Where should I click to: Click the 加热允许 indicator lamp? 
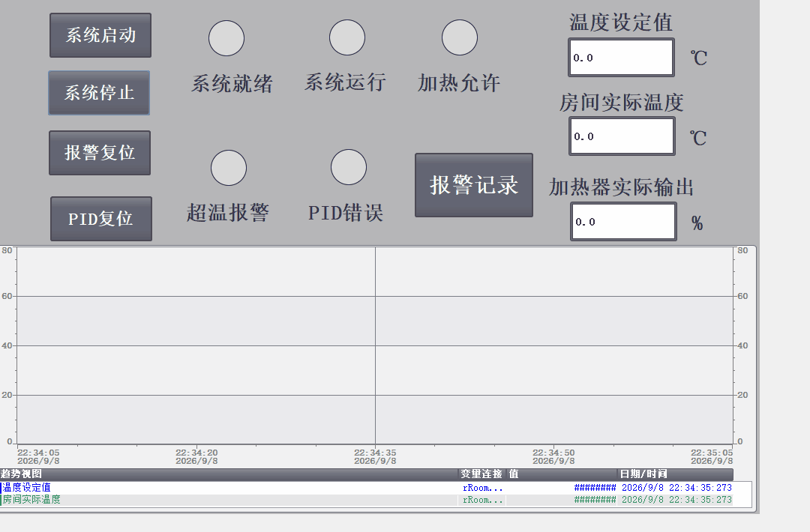coord(459,37)
